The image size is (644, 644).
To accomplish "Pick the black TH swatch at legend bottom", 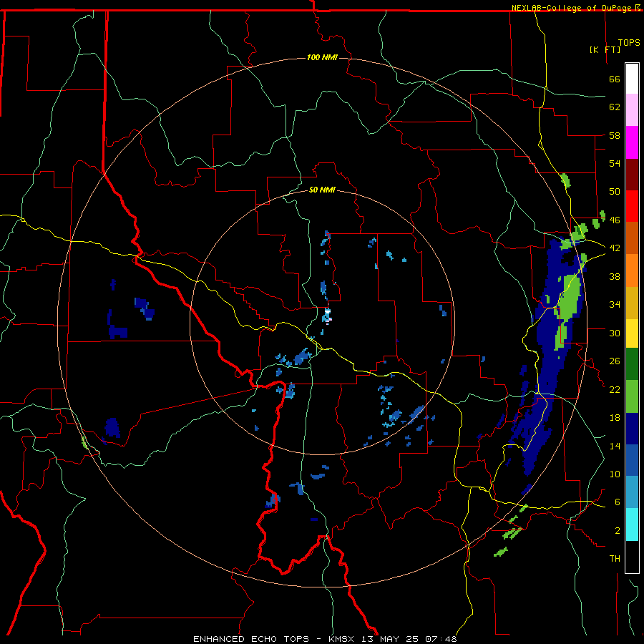I will click(x=632, y=557).
